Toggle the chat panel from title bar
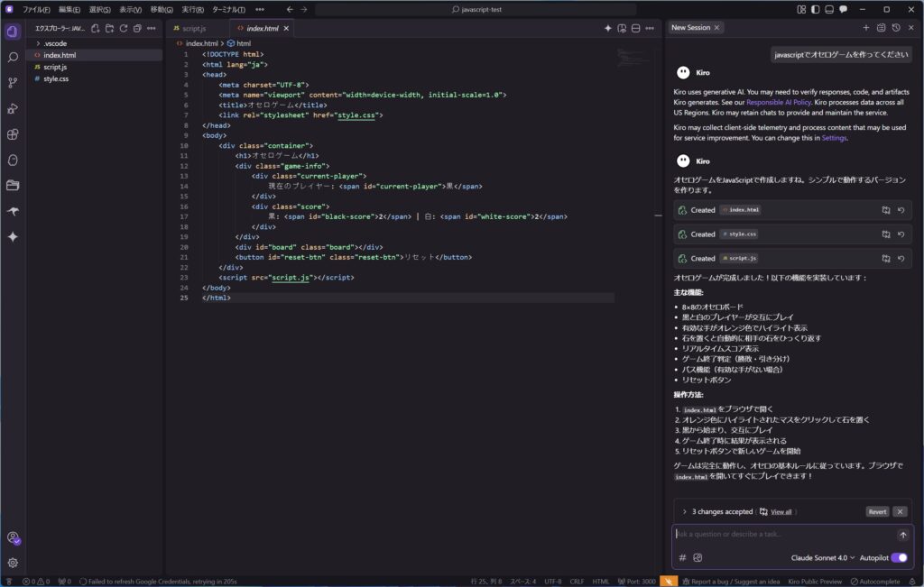 844,9
